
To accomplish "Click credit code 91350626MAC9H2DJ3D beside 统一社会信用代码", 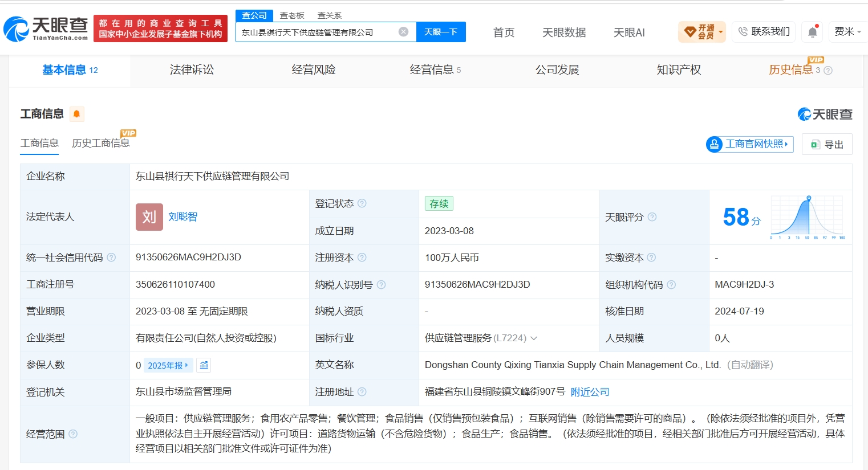I will (x=188, y=258).
